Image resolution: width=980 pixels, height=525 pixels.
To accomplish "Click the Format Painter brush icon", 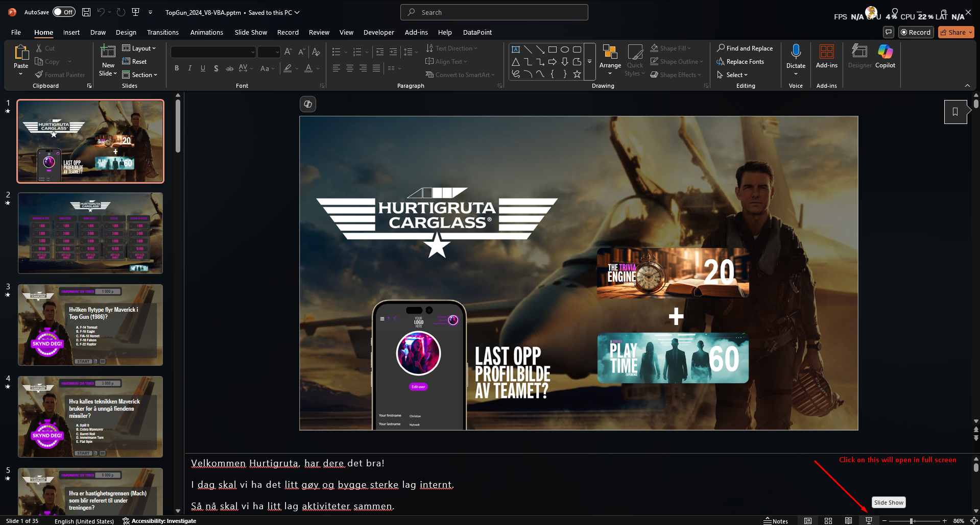I will coord(39,75).
